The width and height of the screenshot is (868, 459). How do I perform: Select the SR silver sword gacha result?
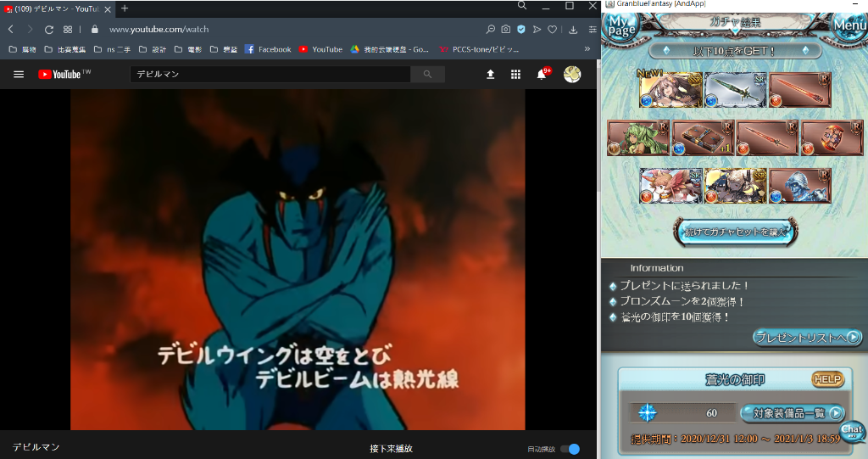point(735,90)
